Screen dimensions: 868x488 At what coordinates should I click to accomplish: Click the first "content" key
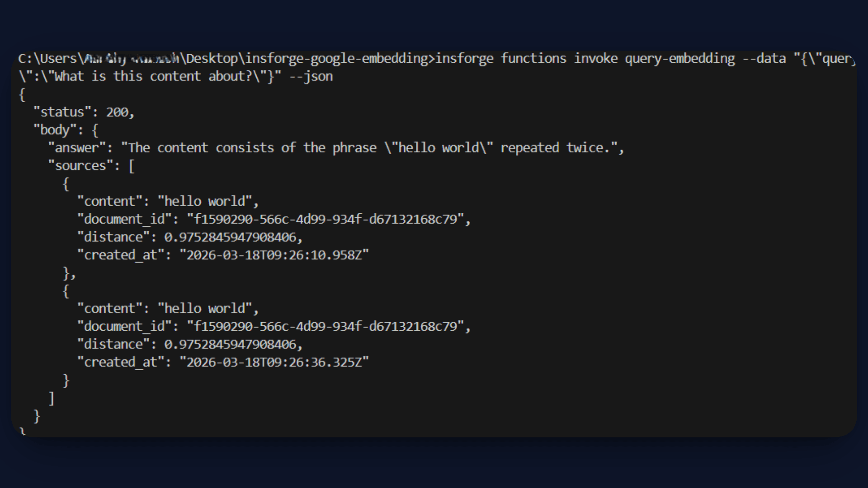click(110, 201)
